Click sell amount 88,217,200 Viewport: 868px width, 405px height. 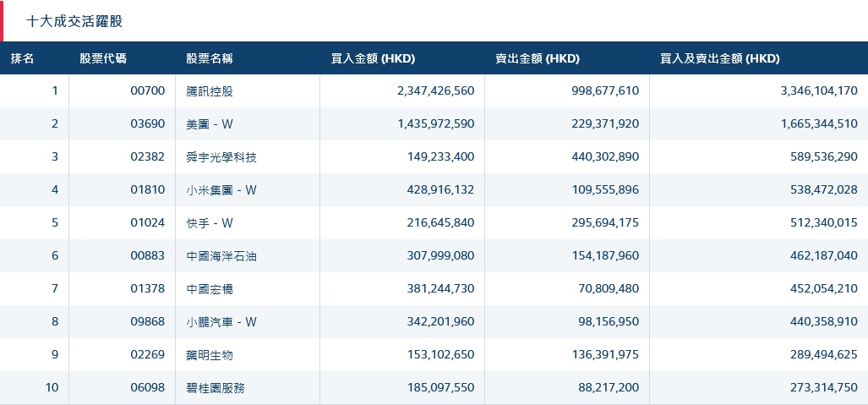pos(608,388)
